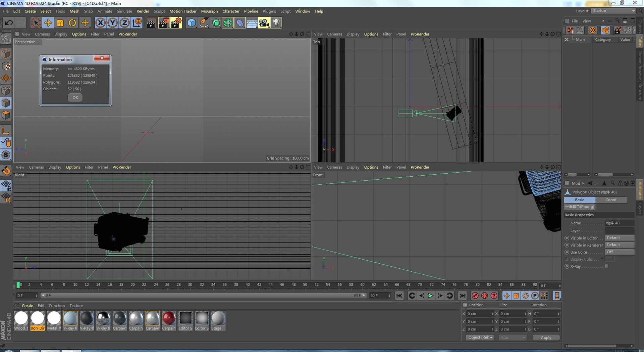
Task: Open the Visible in Editor Default dropdown
Action: pos(619,238)
